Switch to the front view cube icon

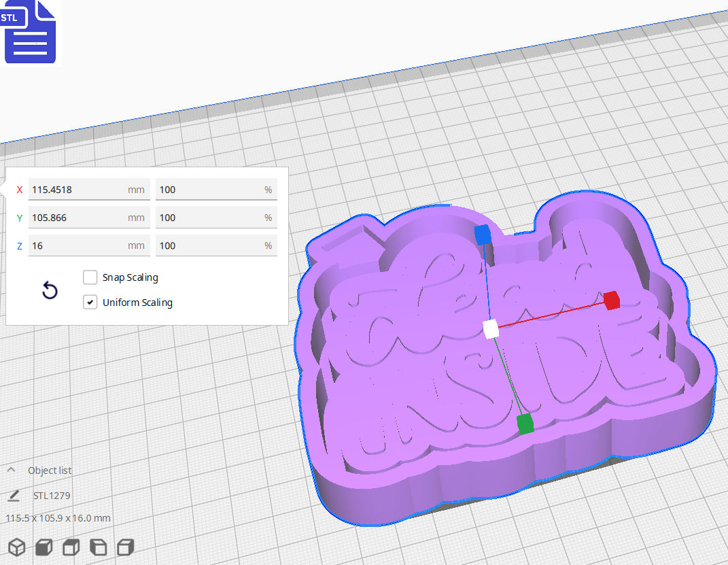44,547
